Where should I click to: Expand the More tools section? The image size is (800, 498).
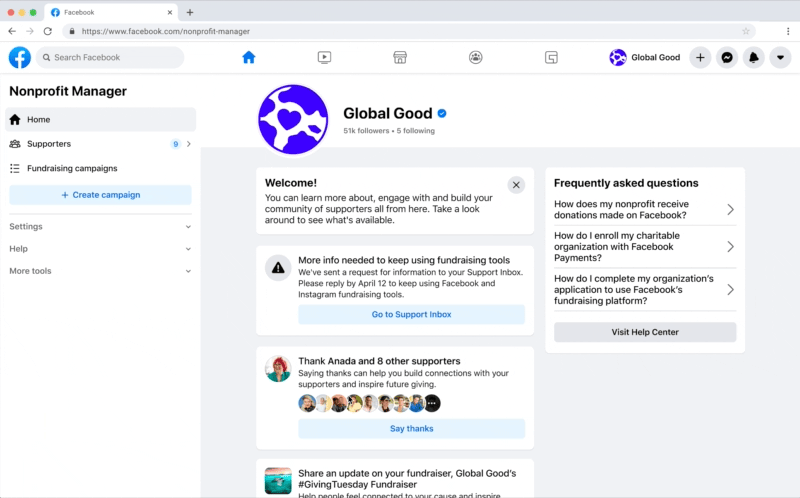(101, 271)
